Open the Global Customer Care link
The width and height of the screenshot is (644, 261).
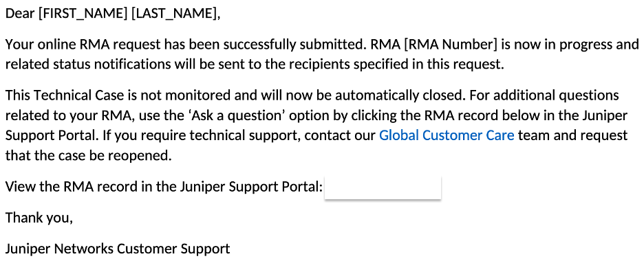(x=446, y=135)
